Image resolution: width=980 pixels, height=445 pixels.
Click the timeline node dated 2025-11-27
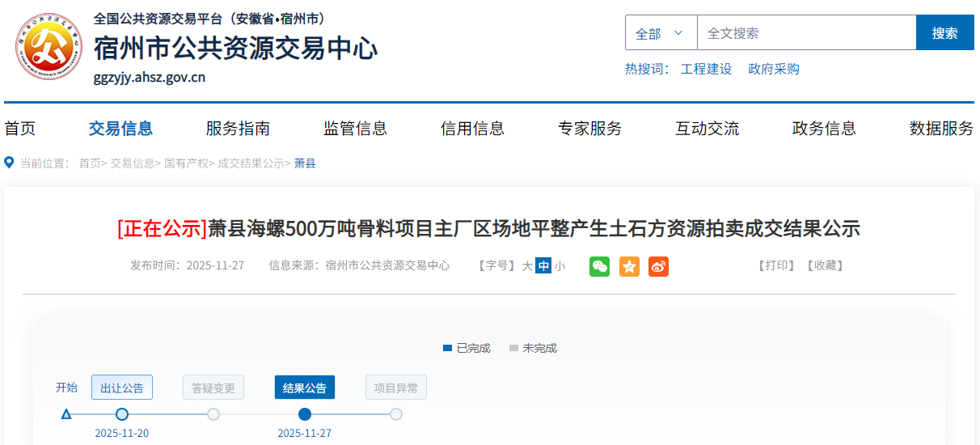pyautogui.click(x=305, y=414)
